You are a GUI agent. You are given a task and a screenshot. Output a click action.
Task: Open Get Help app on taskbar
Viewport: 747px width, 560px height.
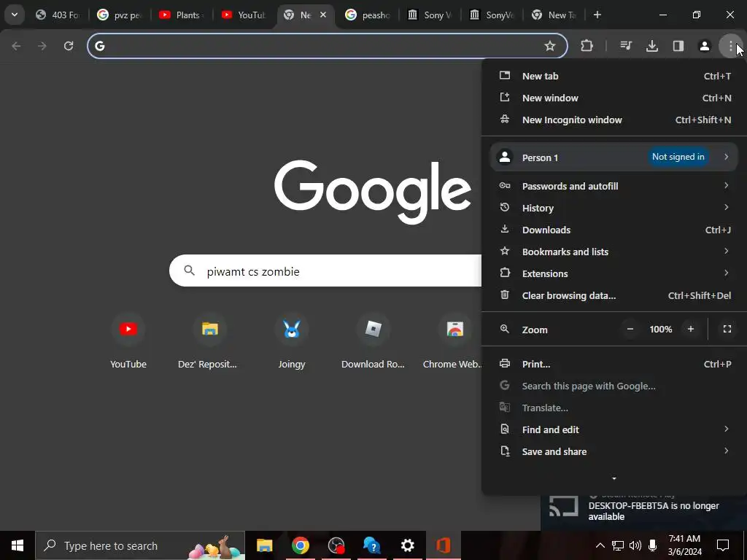(371, 545)
